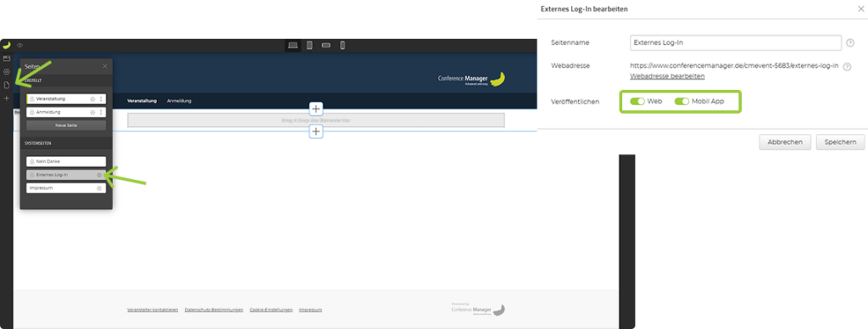Click the Conference Manager header logo

point(471,80)
